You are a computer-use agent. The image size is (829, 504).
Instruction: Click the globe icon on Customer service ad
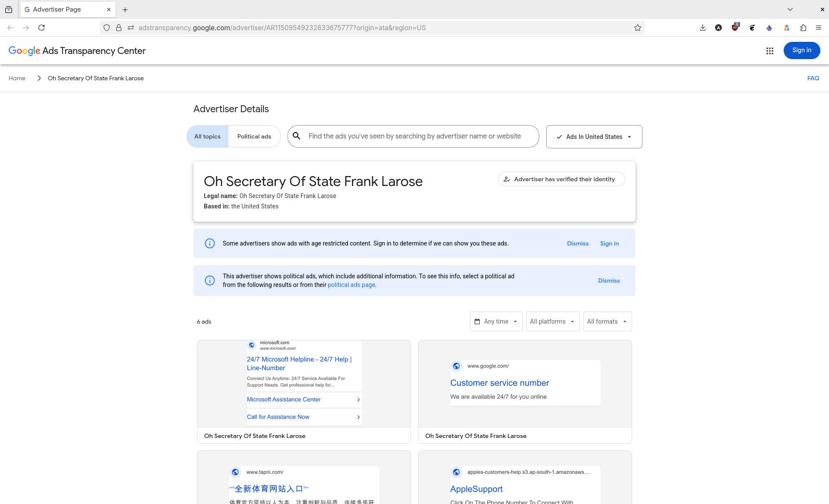click(456, 366)
